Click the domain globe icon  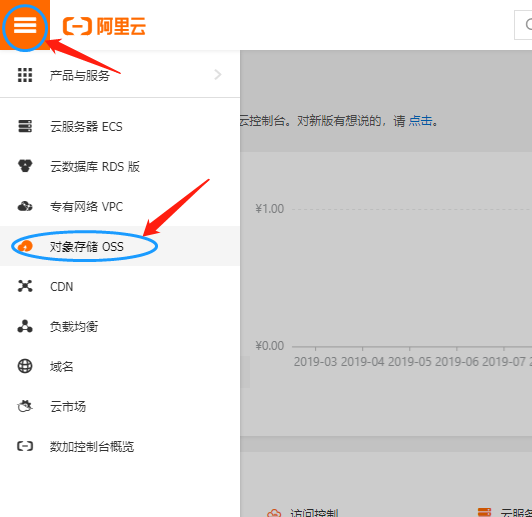(x=25, y=366)
